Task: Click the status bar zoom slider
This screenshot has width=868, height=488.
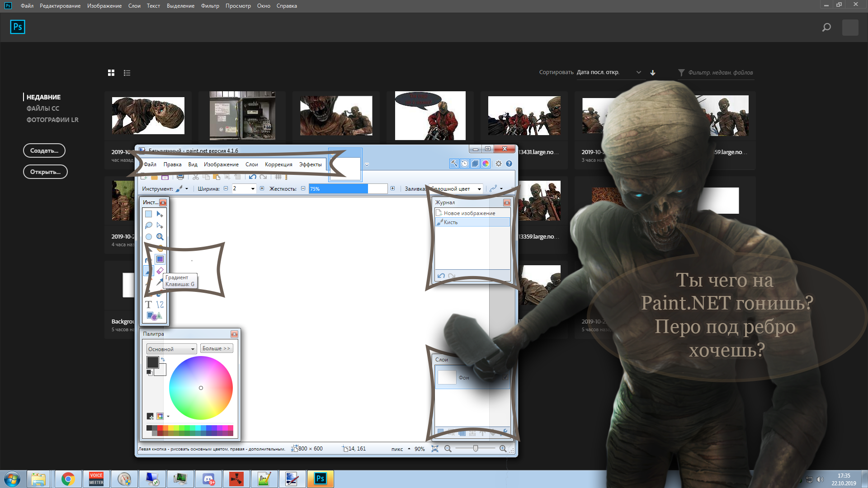Action: coord(475,449)
